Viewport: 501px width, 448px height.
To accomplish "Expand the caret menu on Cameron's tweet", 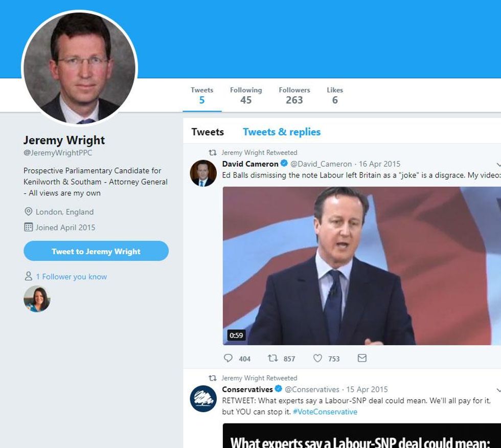I will (498, 165).
